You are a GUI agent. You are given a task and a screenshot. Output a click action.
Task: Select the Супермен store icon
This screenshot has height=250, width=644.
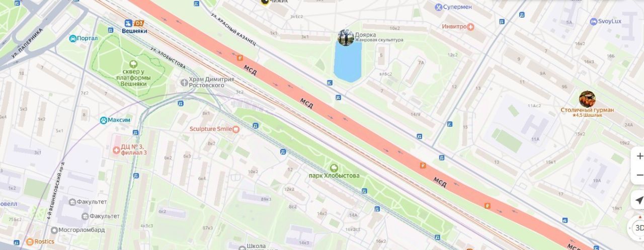tap(439, 7)
